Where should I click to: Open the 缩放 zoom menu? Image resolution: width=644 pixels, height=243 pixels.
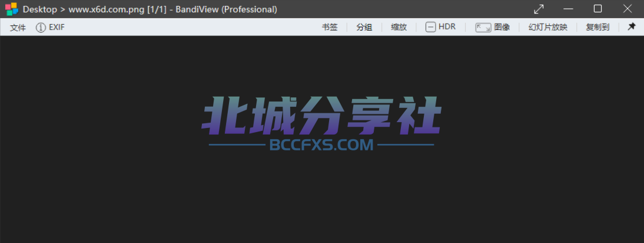(399, 28)
